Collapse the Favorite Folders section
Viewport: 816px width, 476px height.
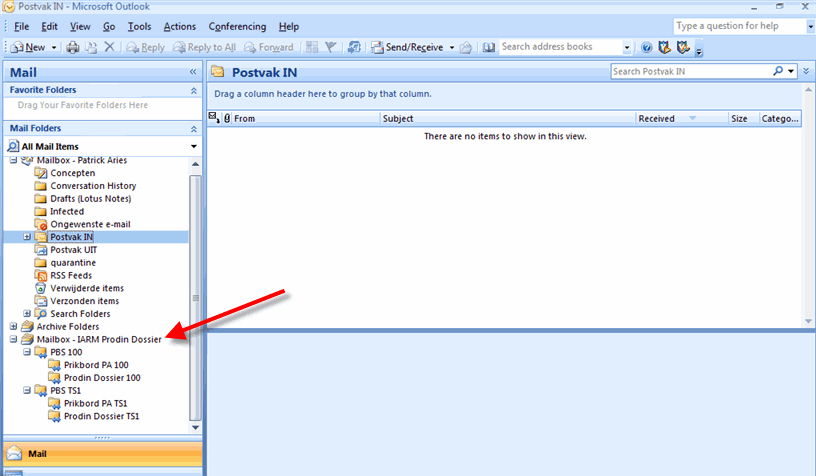pos(194,91)
